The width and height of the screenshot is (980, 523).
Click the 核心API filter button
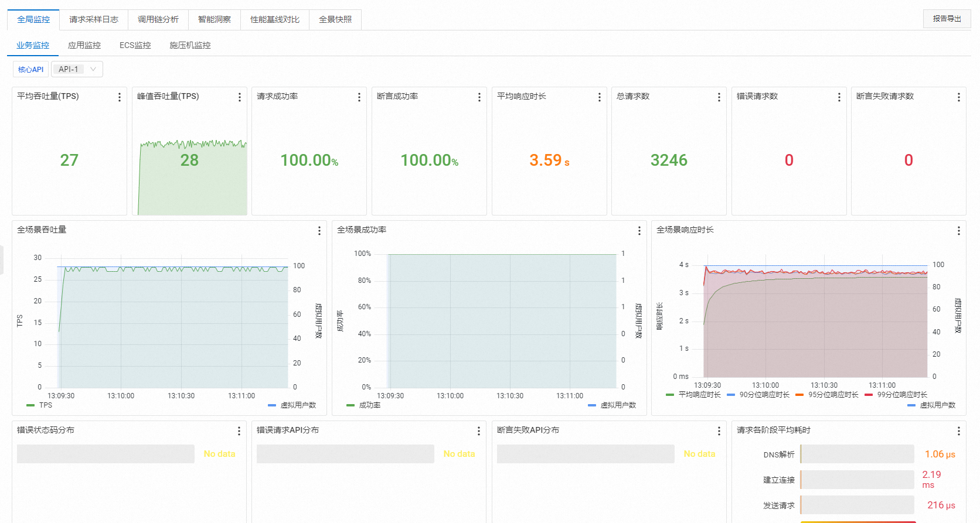coord(31,69)
